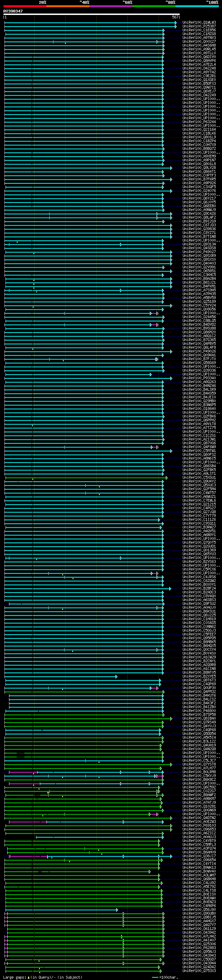
Task: Click the cyan ~100% identity legend segment
Action: [197, 6]
